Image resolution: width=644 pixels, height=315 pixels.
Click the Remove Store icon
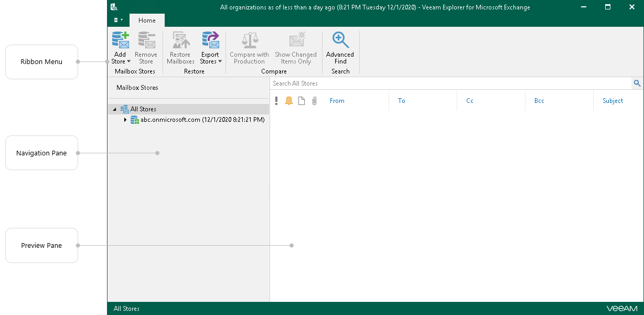[x=146, y=40]
